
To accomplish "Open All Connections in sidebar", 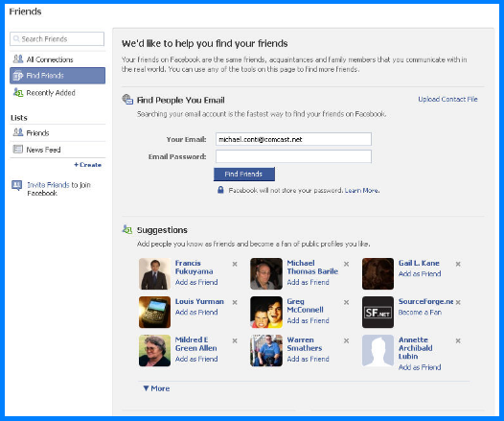I will point(57,59).
